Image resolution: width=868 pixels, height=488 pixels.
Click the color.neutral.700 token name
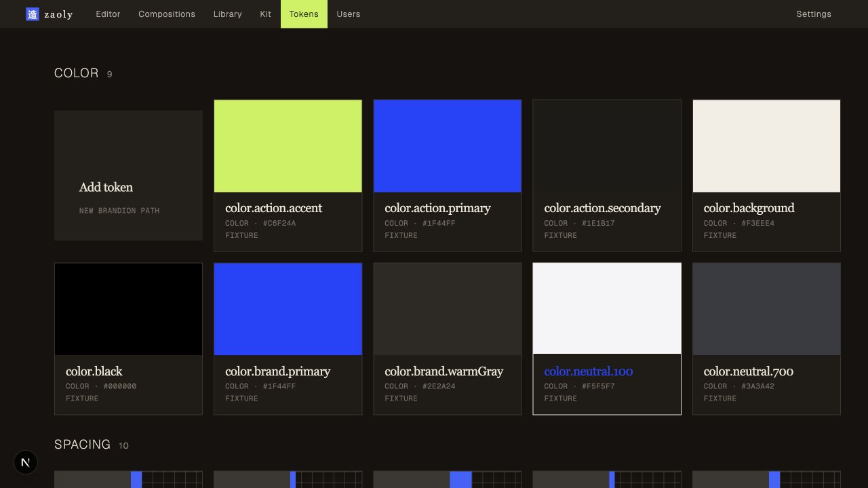pyautogui.click(x=749, y=371)
